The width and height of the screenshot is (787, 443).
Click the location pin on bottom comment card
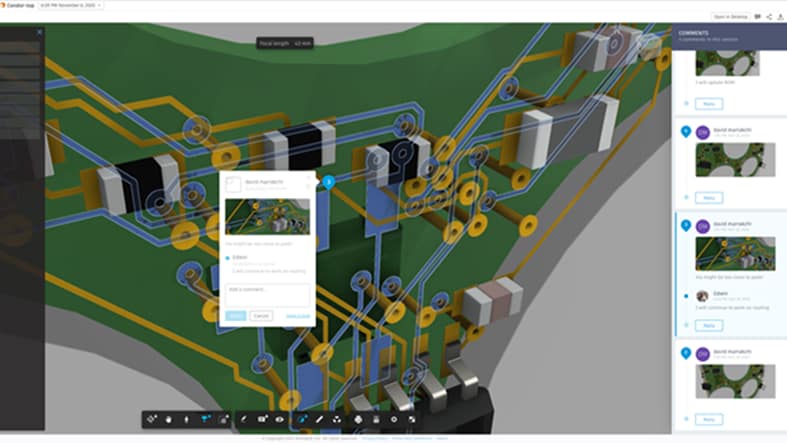coord(686,354)
